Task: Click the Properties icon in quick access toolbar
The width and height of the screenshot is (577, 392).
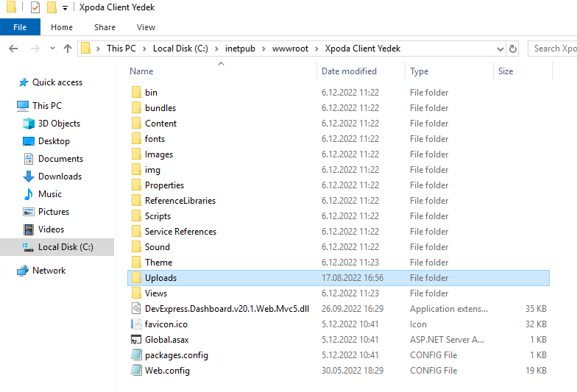Action: coord(35,7)
